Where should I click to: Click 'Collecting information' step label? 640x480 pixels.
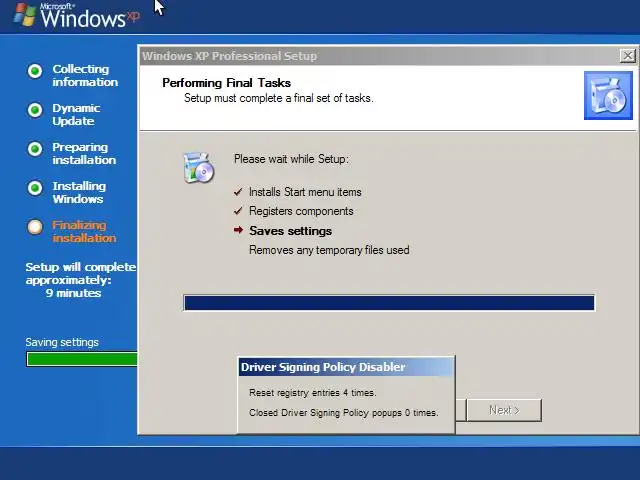click(x=85, y=75)
